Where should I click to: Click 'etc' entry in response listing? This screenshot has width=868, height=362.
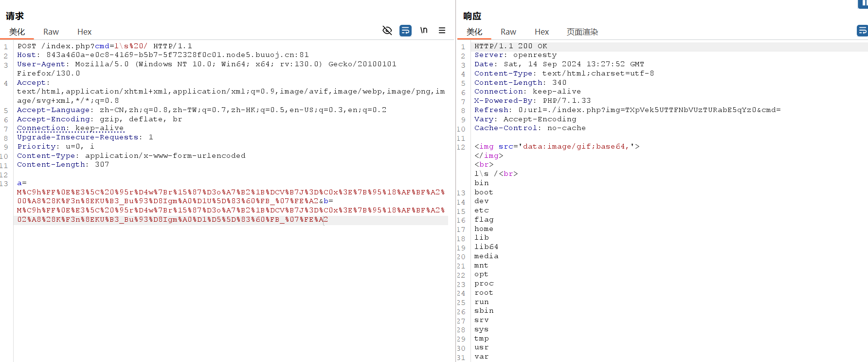[482, 210]
